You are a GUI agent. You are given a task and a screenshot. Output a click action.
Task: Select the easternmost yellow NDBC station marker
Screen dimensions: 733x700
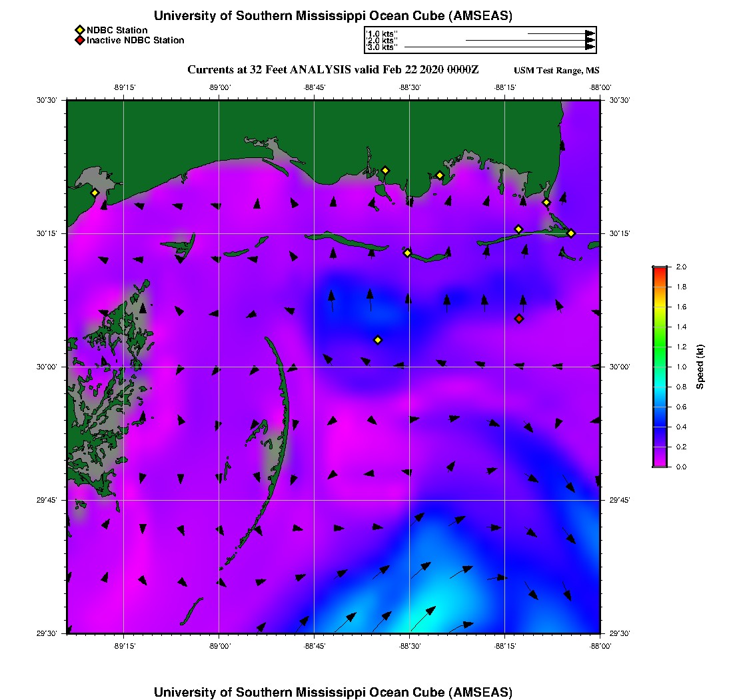pyautogui.click(x=571, y=233)
